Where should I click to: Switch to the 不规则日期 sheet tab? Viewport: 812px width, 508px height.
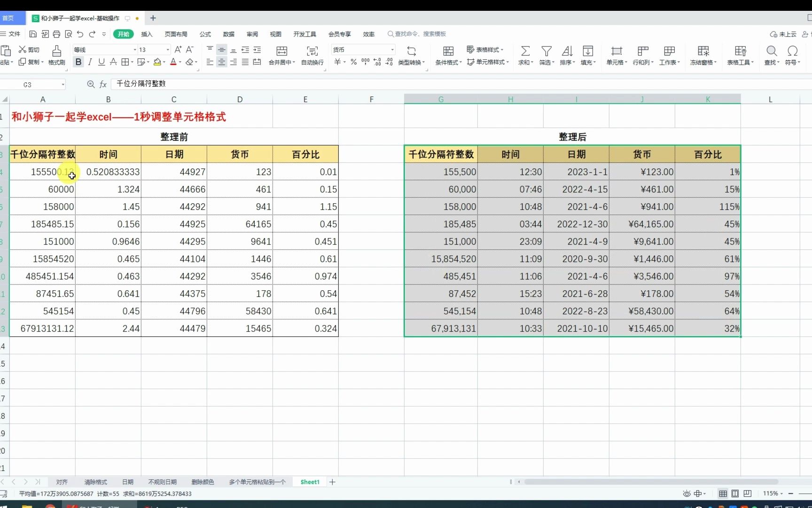162,482
